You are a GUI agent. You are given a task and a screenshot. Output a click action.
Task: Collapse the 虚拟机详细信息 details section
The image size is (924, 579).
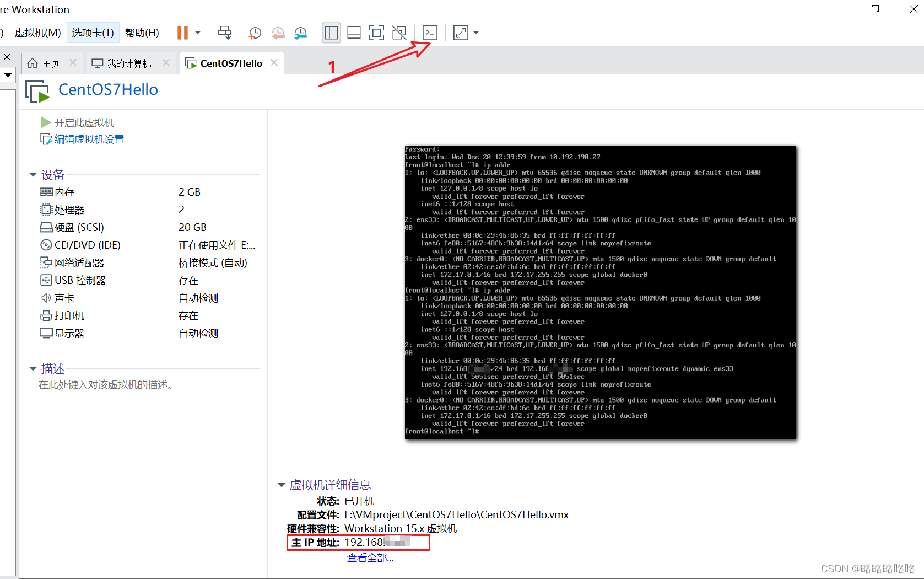point(281,485)
